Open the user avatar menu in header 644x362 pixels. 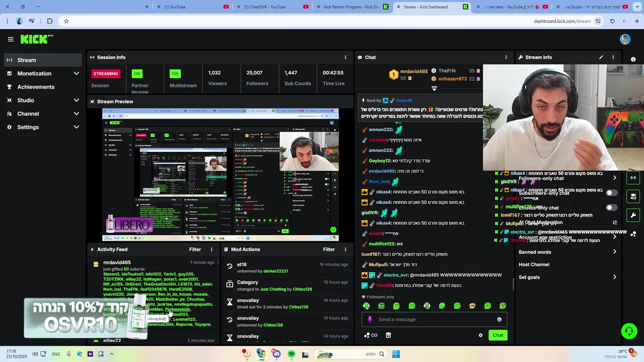625,39
